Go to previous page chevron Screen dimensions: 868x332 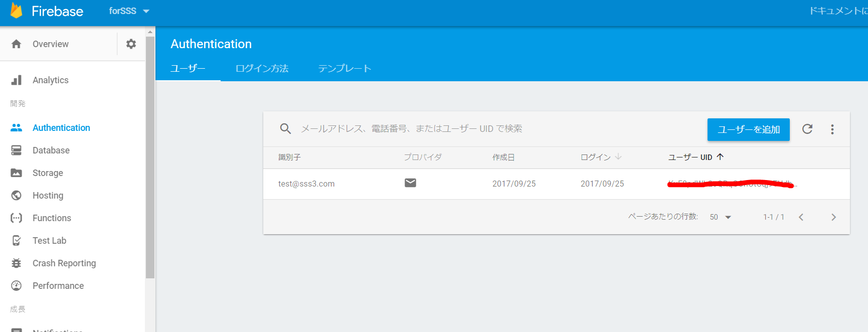click(x=801, y=217)
